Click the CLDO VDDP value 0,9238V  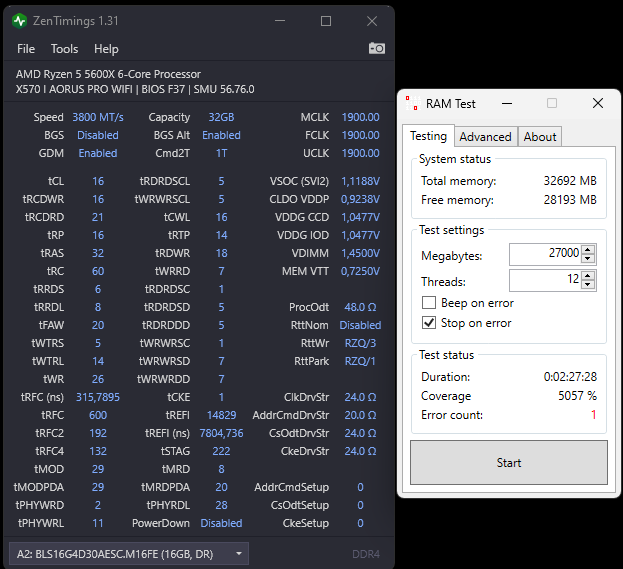click(x=360, y=199)
